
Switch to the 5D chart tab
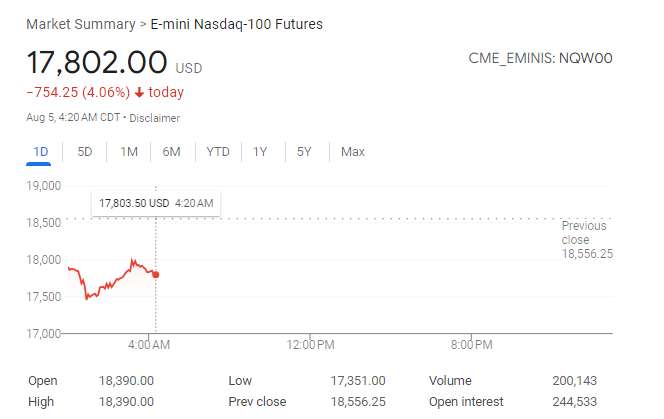pos(85,152)
